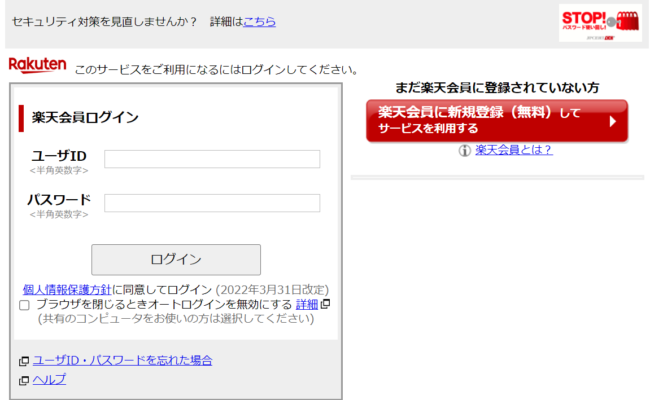Image resolution: width=650 pixels, height=400 pixels.
Task: Click the ユーザID label
Action: click(x=59, y=156)
